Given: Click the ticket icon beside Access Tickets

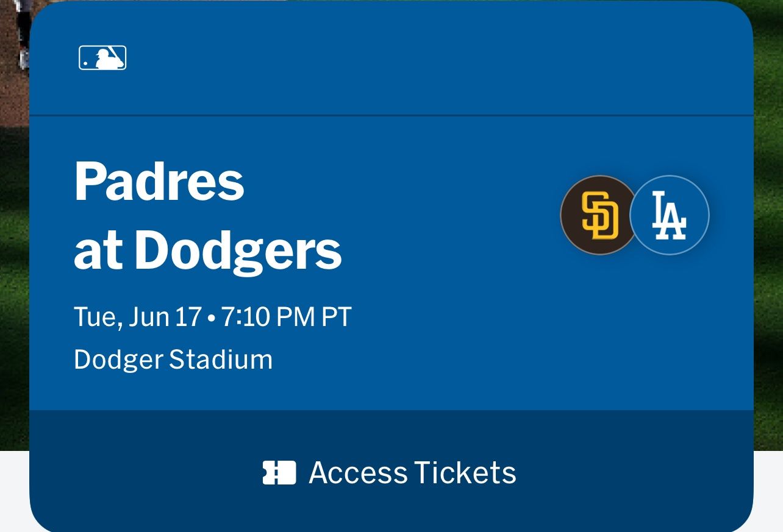Looking at the screenshot, I should 279,472.
